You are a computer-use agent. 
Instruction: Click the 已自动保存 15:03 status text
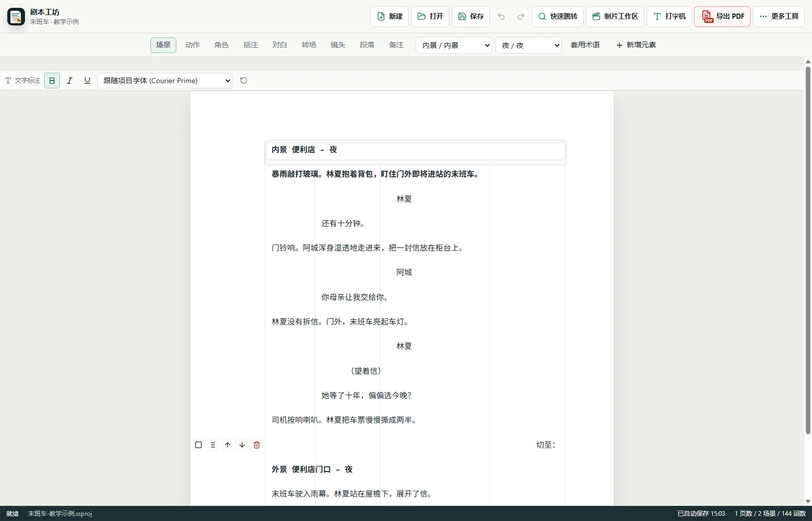pos(701,514)
